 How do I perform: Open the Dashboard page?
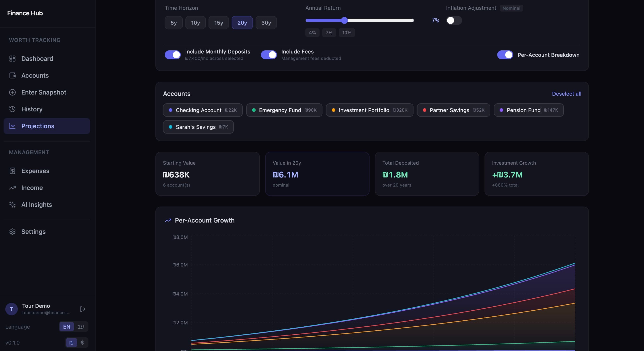[47, 58]
